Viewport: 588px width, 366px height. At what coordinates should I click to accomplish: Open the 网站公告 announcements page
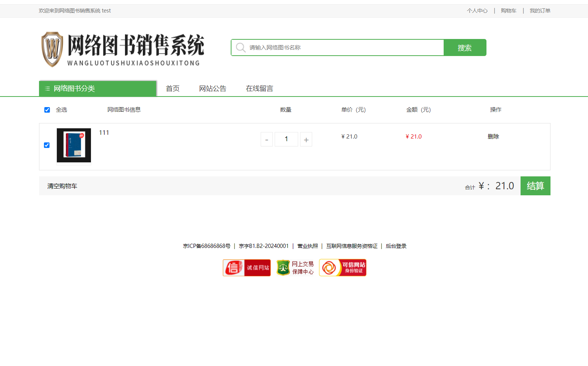coord(213,89)
